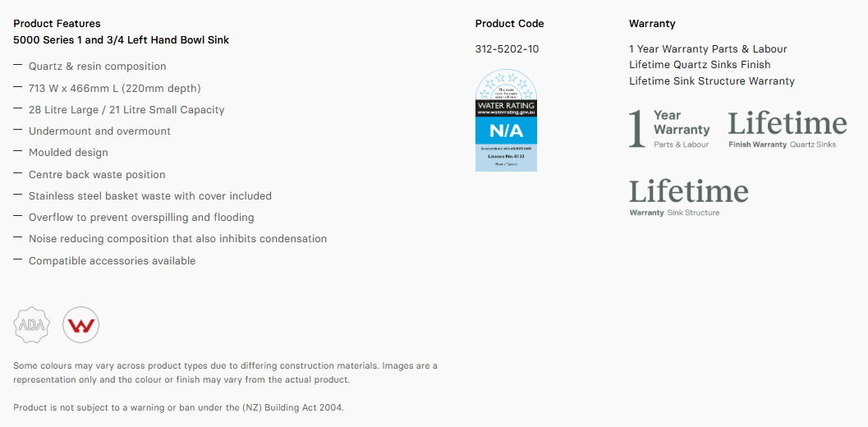Click the Quartz & resin composition feature
Viewport: 868px width, 427px height.
tap(97, 67)
